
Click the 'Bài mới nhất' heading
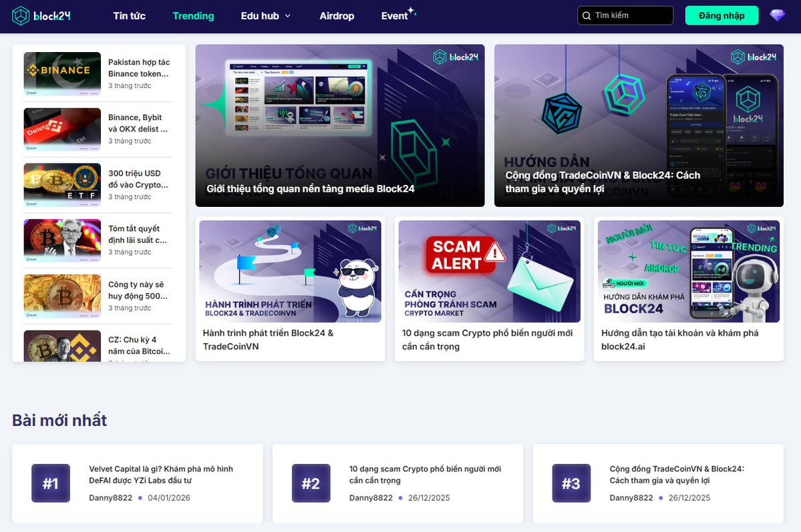coord(59,420)
